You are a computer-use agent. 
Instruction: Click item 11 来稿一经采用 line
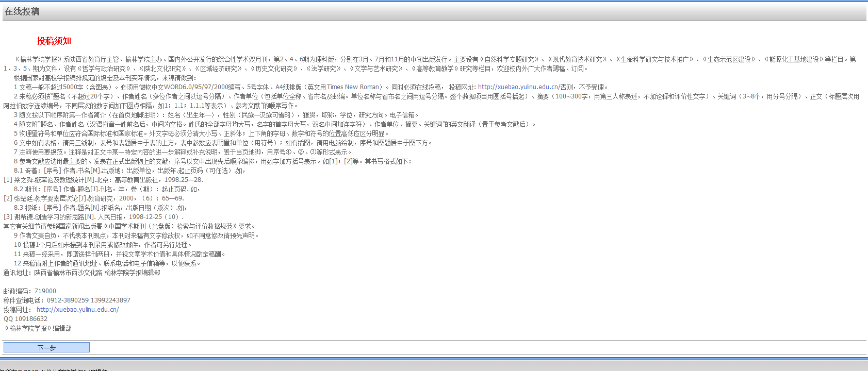120,254
